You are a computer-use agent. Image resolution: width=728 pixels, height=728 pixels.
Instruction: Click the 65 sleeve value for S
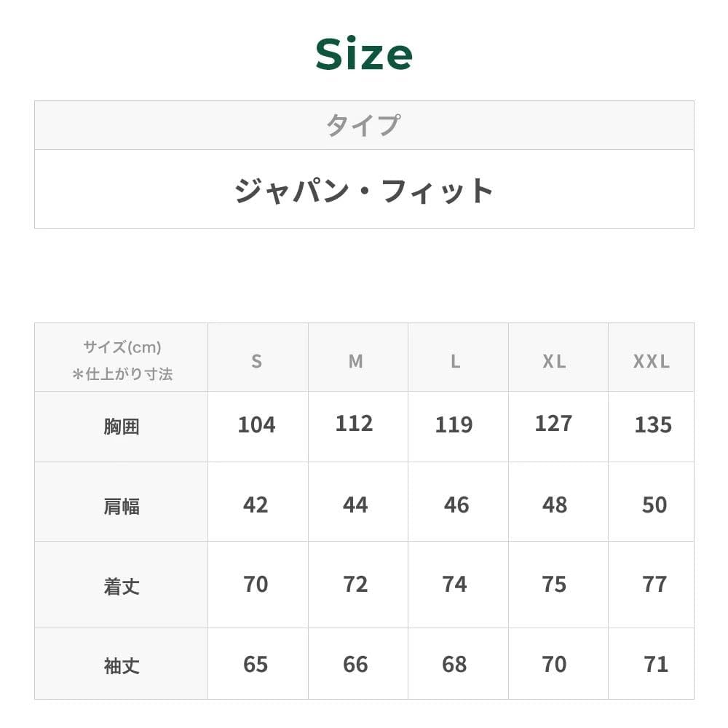click(x=256, y=664)
